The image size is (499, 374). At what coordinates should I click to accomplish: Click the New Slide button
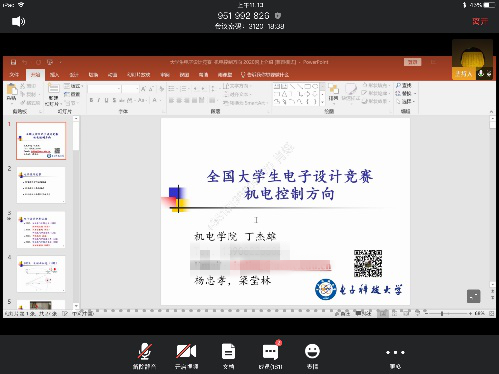(x=53, y=94)
